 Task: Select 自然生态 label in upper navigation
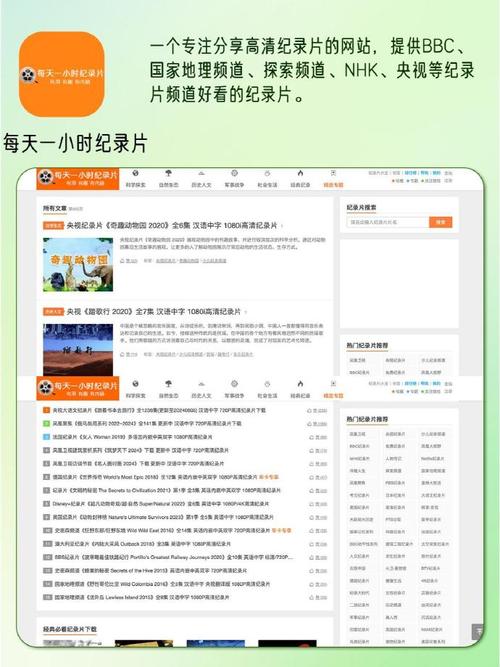tap(169, 185)
